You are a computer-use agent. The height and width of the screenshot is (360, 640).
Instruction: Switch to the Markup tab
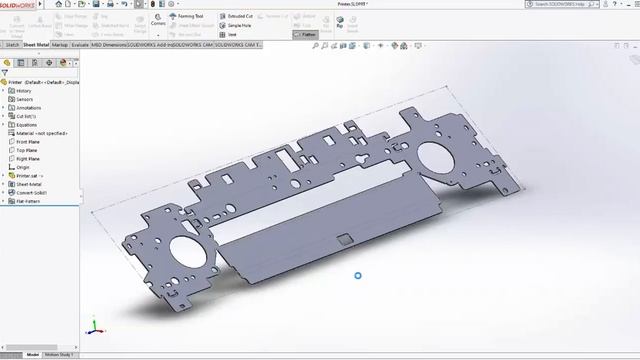click(60, 45)
